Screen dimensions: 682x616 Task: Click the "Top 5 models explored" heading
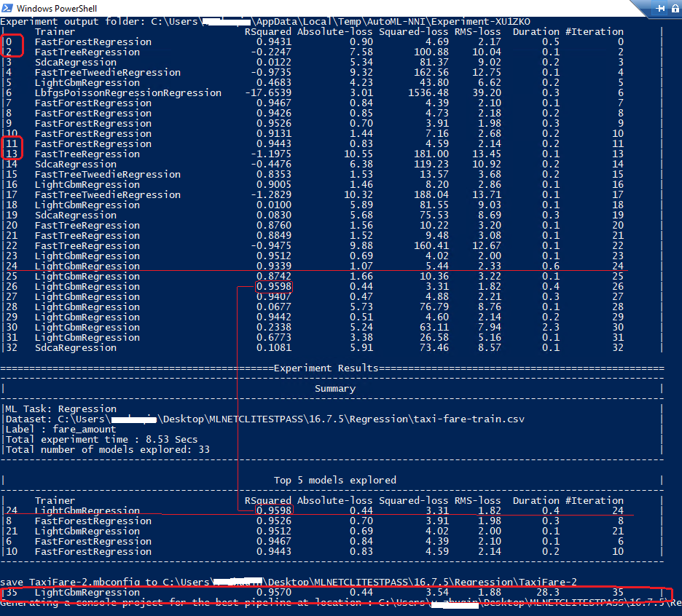click(x=335, y=481)
